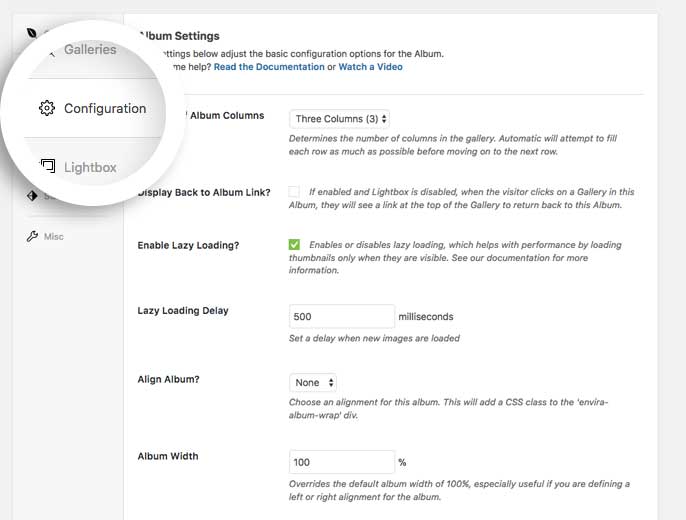Click the Display Back to Album Link? label

pos(204,192)
